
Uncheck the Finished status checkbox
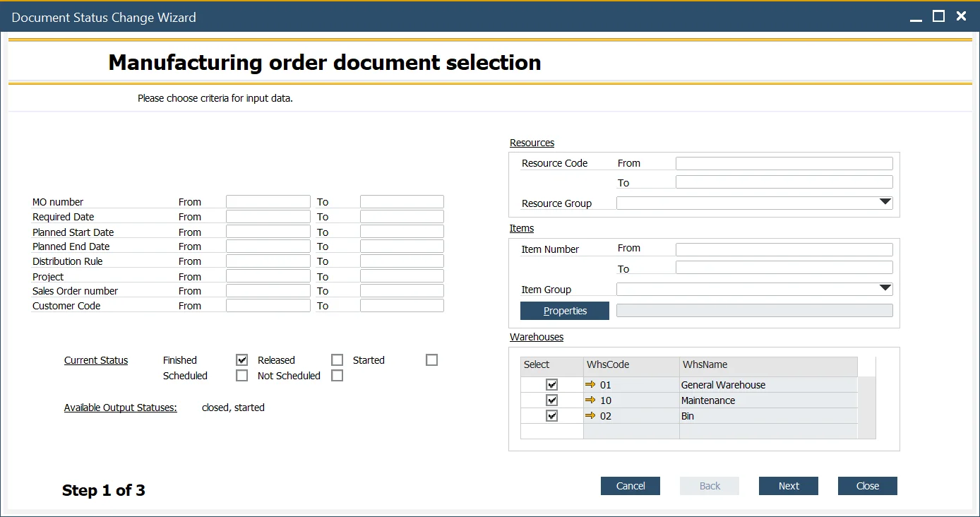242,360
